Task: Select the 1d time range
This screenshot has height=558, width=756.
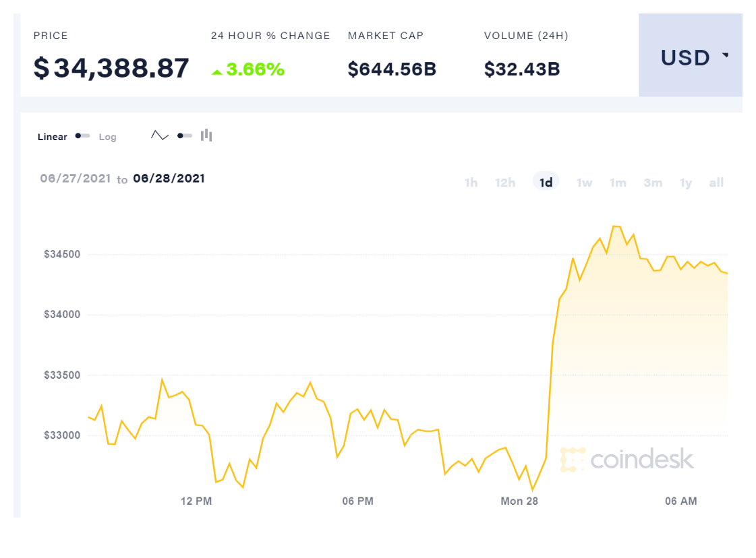Action: [546, 183]
